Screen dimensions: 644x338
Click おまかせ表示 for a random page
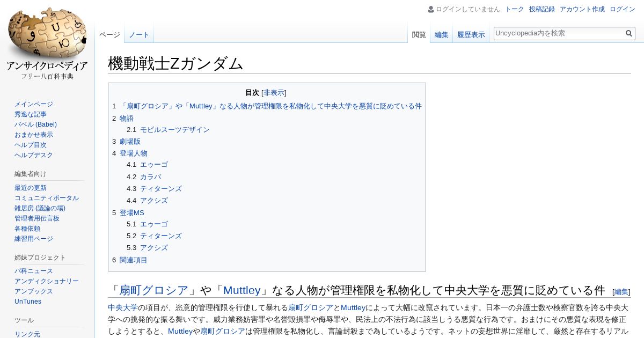(x=34, y=135)
